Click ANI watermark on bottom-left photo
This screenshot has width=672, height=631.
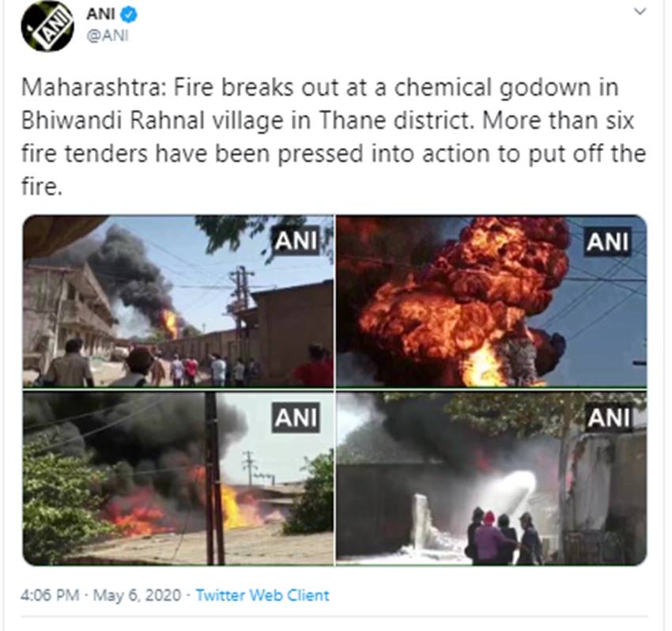pos(296,417)
